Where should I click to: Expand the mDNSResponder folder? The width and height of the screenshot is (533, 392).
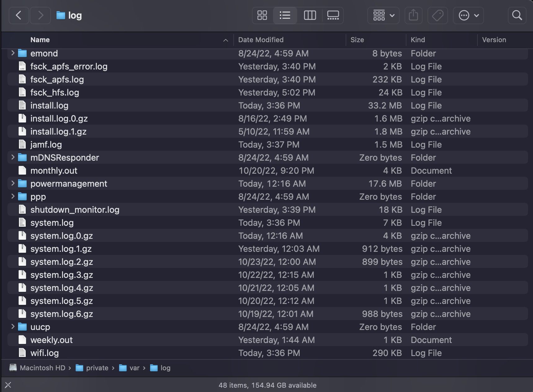click(12, 157)
